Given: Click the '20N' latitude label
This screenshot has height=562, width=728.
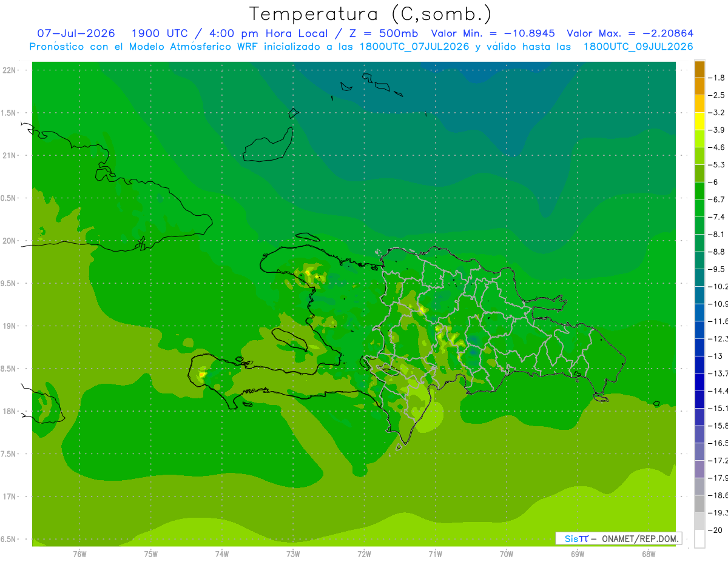Looking at the screenshot, I should (x=9, y=241).
